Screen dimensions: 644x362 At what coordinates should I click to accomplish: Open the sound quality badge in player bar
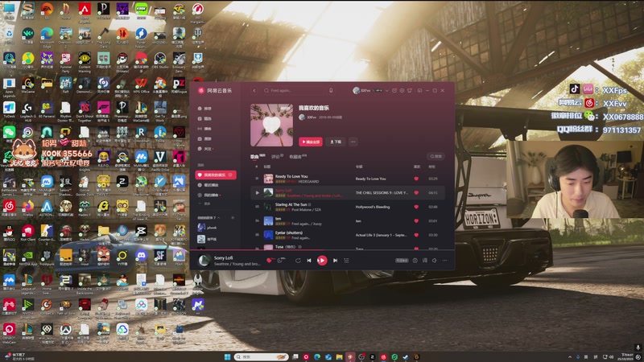(402, 261)
